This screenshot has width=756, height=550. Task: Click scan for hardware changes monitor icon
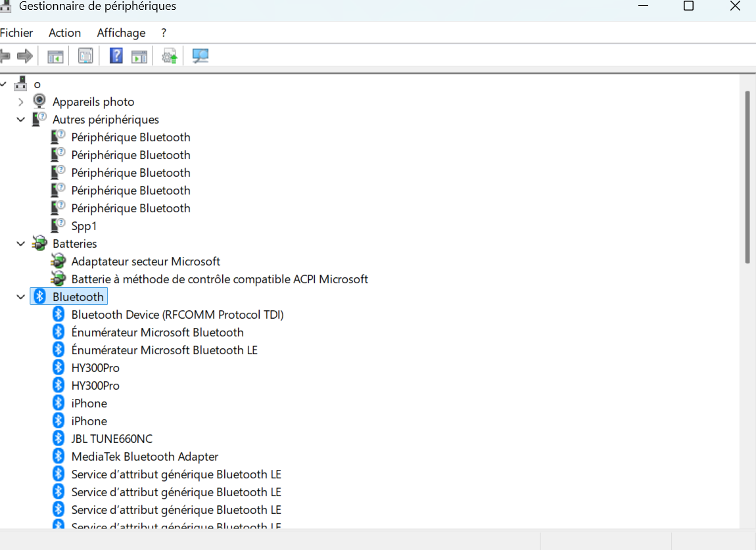(x=200, y=56)
